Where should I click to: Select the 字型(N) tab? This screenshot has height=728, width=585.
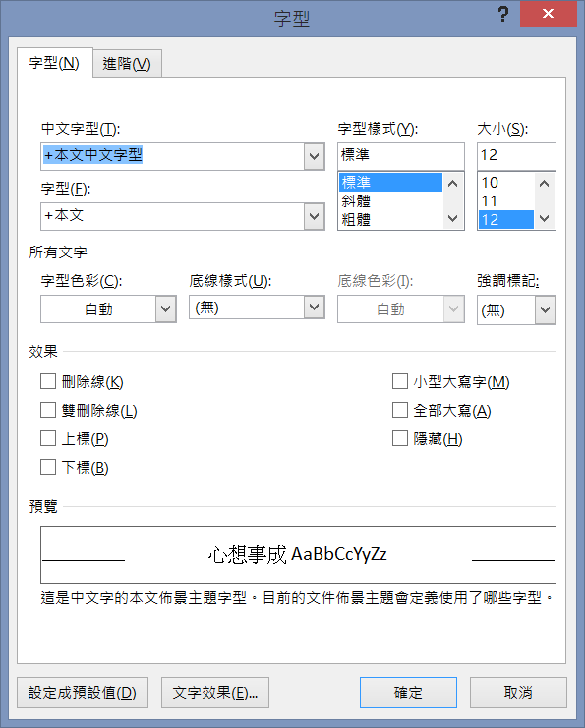tap(54, 63)
